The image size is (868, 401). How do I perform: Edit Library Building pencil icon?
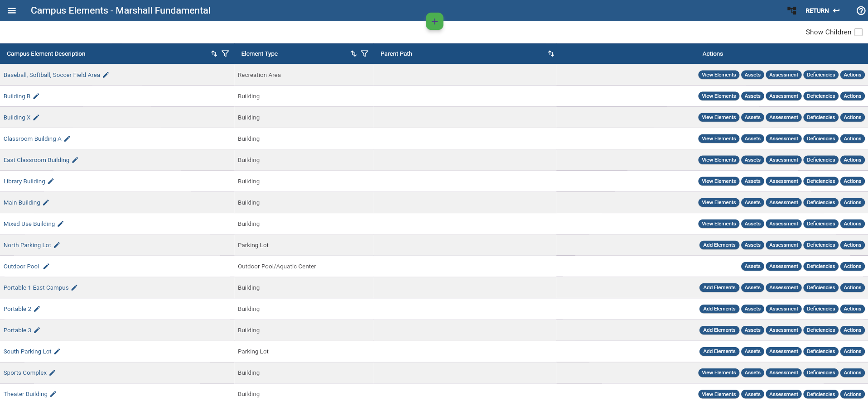click(x=51, y=181)
